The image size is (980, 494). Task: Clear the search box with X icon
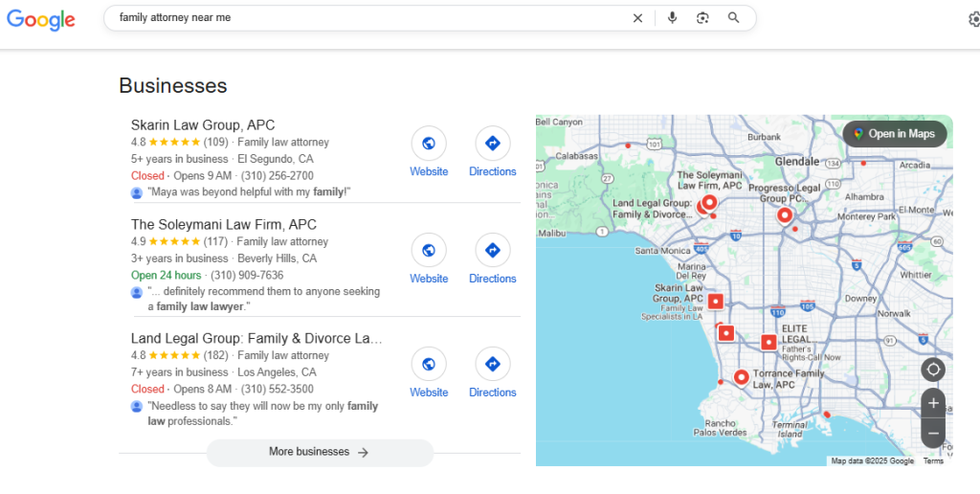pos(637,18)
